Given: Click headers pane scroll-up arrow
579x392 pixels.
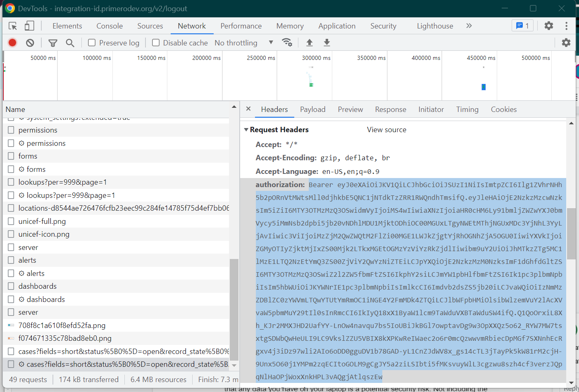Looking at the screenshot, I should (x=571, y=123).
